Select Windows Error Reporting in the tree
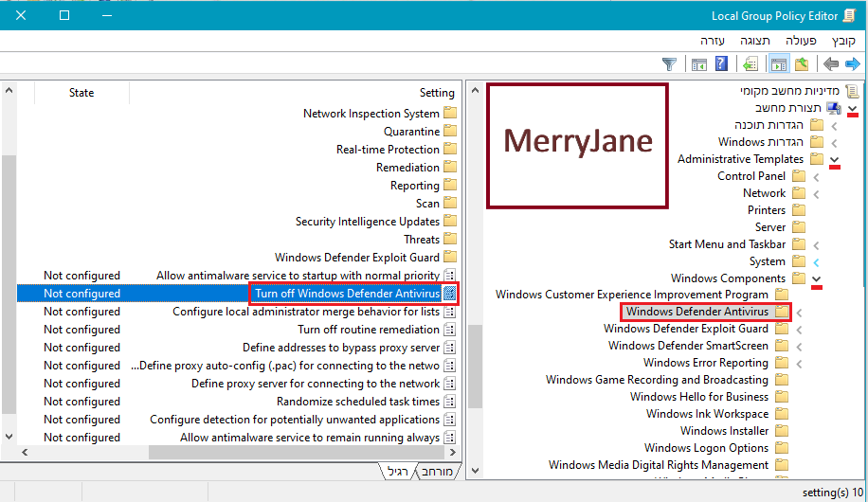Image resolution: width=868 pixels, height=502 pixels. [705, 363]
